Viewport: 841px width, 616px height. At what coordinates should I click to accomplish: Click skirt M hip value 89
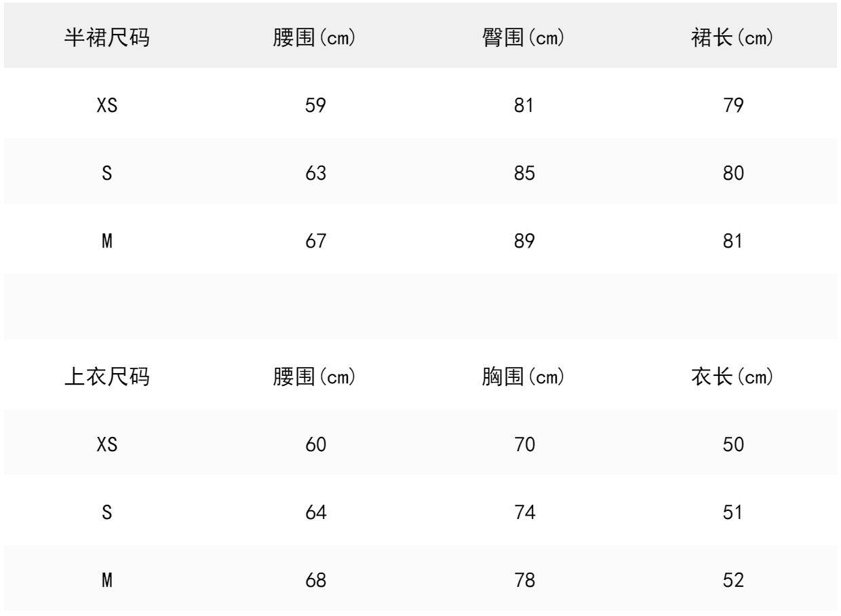click(522, 242)
